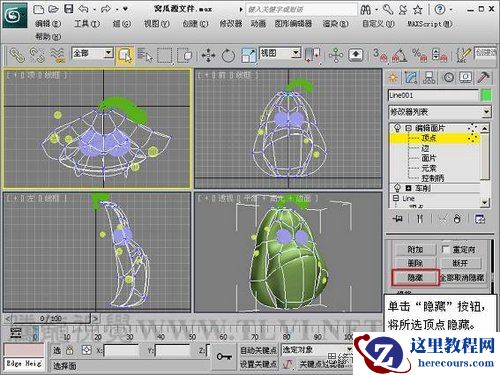Open the 修改器列表 modifier list dropdown
This screenshot has height=375, width=500.
pyautogui.click(x=440, y=112)
